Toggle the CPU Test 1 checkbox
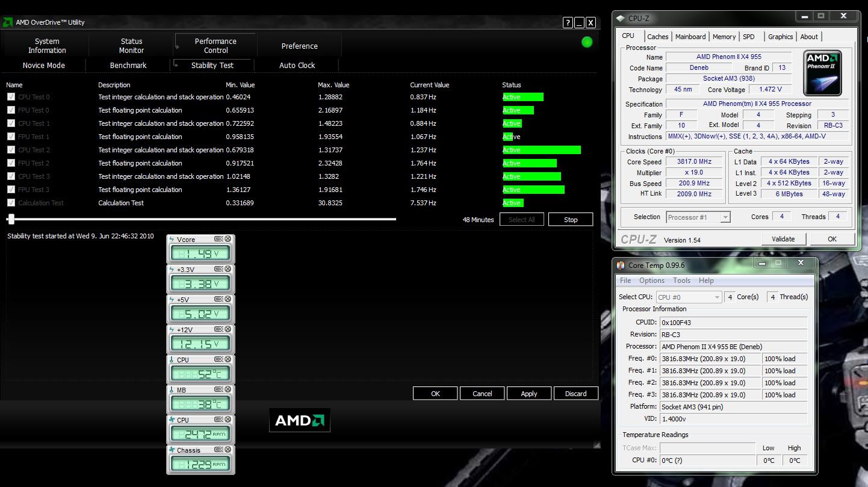Viewport: 868px width, 487px height. click(x=11, y=123)
